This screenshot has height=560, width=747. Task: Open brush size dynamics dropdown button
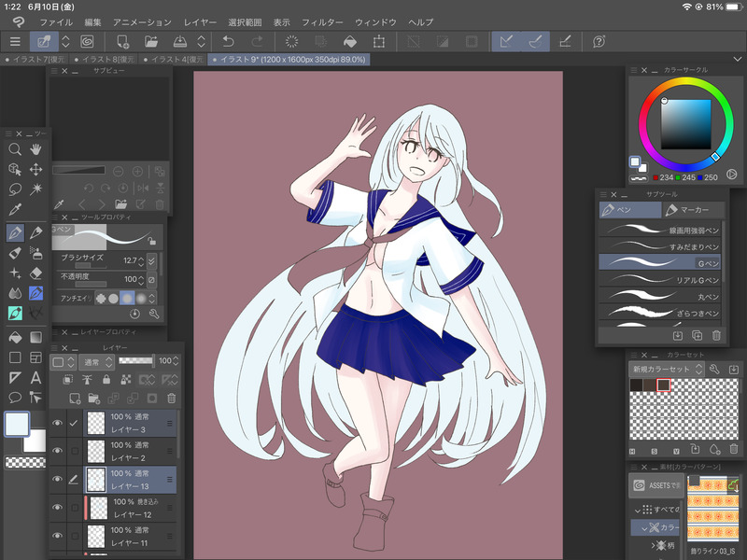pyautogui.click(x=151, y=261)
